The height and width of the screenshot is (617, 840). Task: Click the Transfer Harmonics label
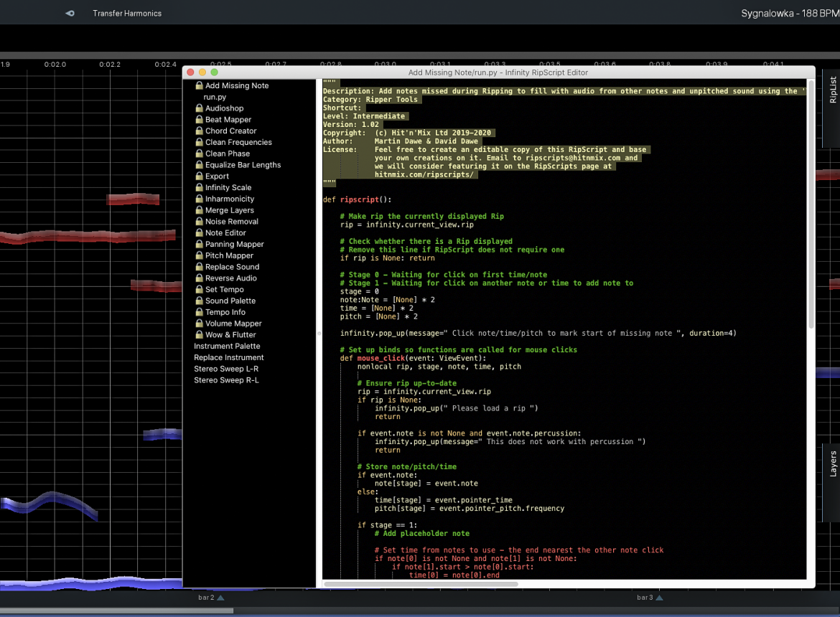pyautogui.click(x=127, y=13)
